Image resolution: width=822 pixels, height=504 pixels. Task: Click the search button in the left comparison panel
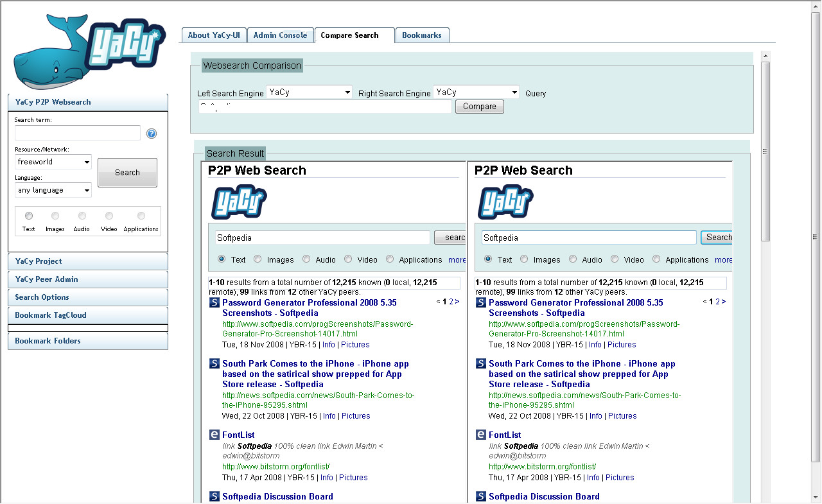pyautogui.click(x=451, y=238)
